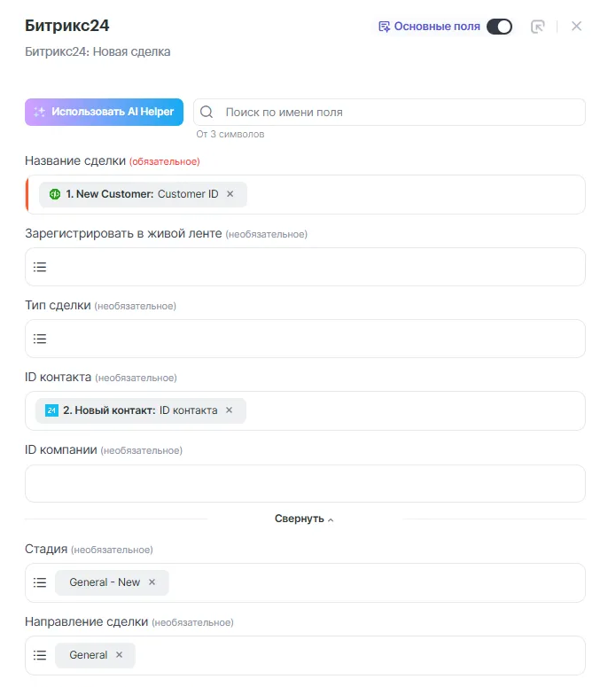
Task: Click the search magnifier icon
Action: pyautogui.click(x=207, y=113)
